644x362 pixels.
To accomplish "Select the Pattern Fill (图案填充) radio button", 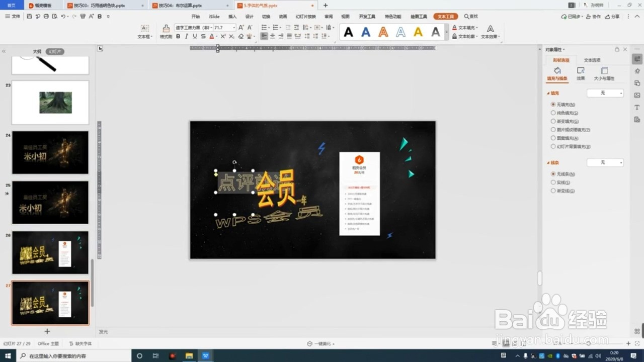I will point(553,138).
